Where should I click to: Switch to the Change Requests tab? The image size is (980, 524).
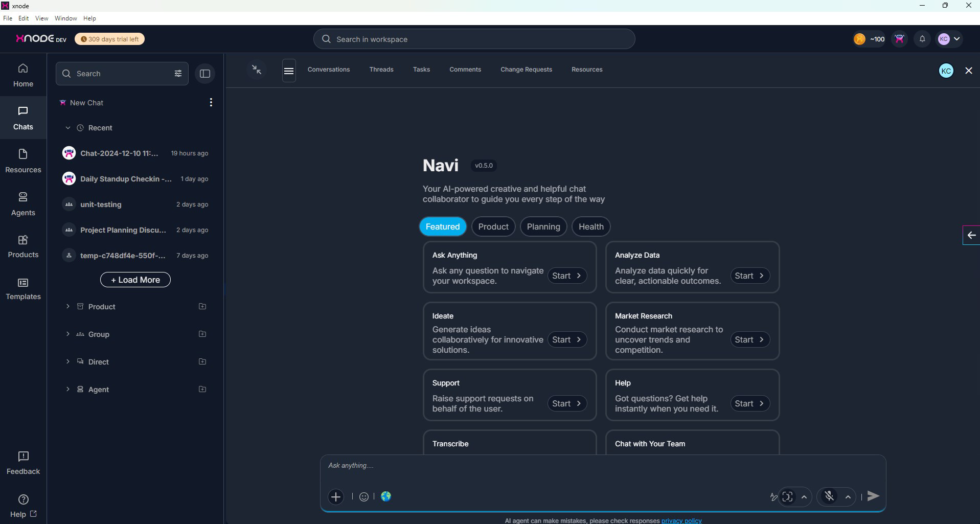click(x=526, y=70)
